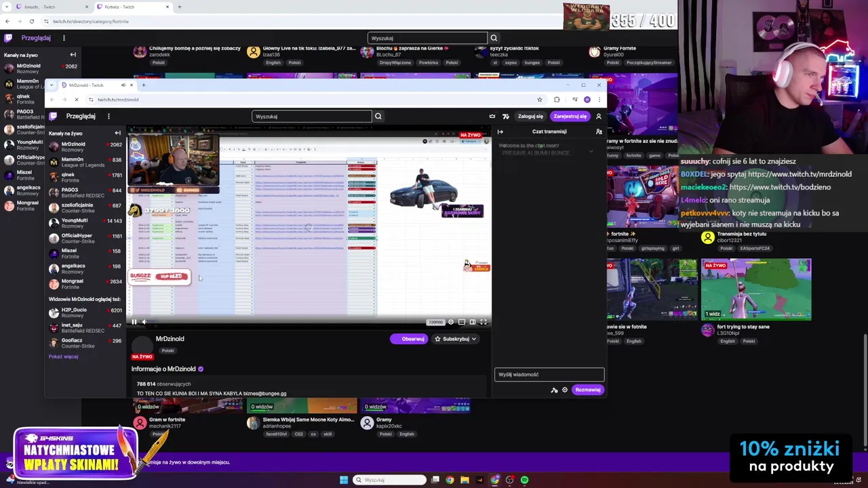868x488 pixels.
Task: Open File Explorer from the taskbar
Action: 465,480
